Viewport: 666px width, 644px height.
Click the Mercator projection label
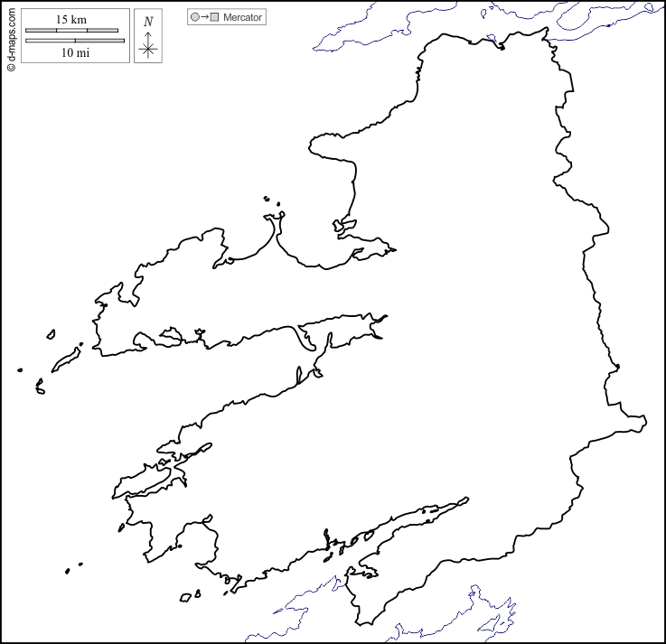[242, 17]
